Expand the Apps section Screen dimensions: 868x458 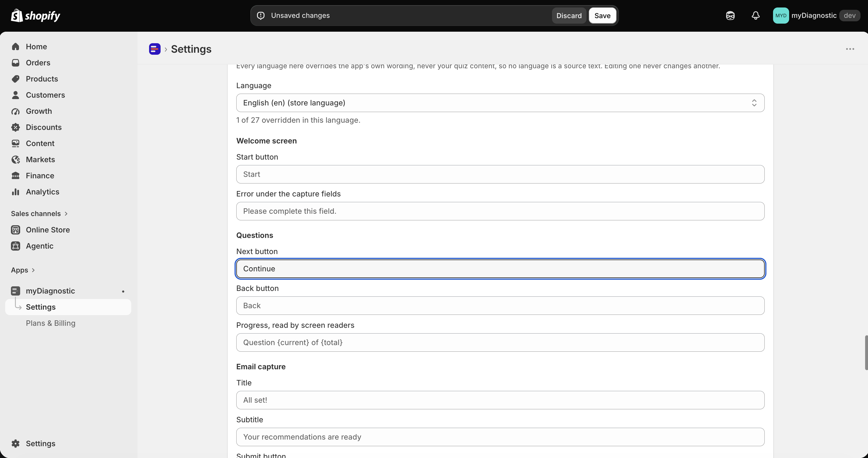pyautogui.click(x=23, y=270)
